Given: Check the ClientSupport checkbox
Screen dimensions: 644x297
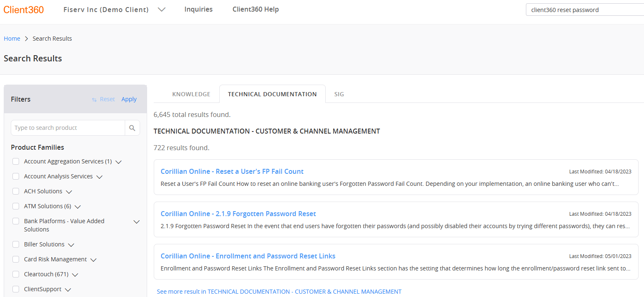Looking at the screenshot, I should pos(16,289).
